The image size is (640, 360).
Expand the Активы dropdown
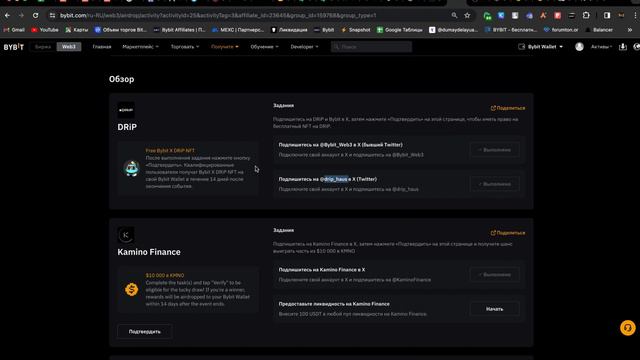[x=601, y=47]
